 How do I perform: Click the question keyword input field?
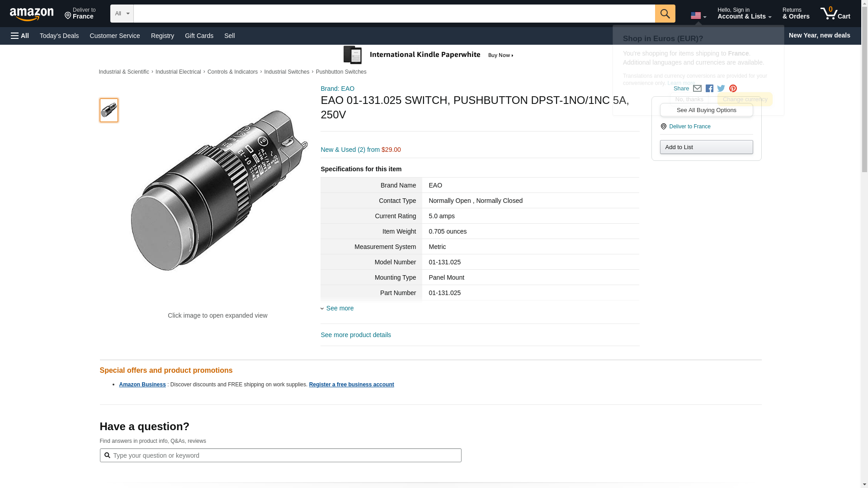point(280,455)
